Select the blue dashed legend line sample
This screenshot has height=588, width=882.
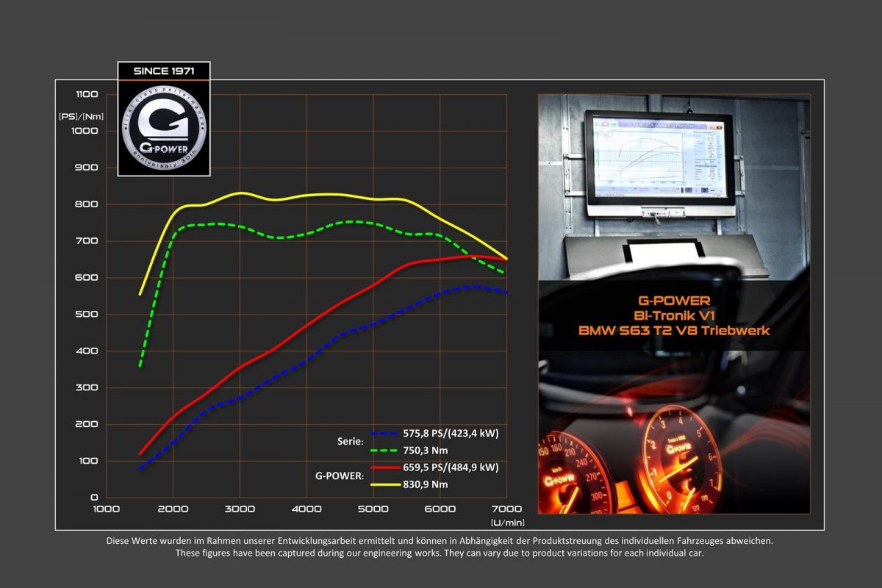389,434
